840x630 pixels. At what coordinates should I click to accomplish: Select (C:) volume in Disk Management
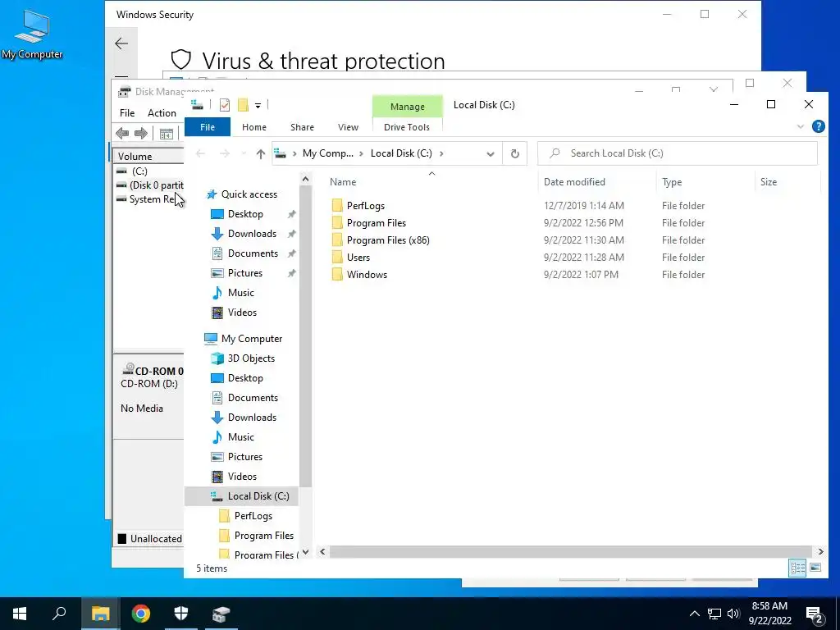(139, 171)
